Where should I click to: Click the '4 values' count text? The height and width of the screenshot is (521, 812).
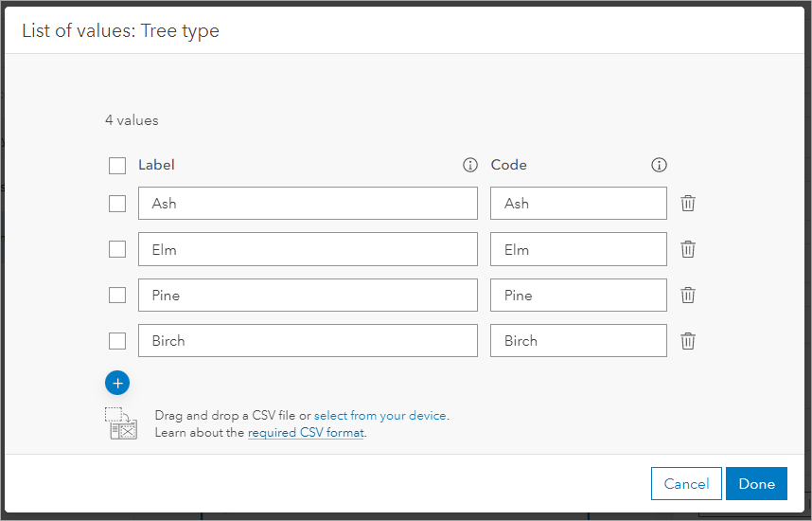[x=132, y=120]
